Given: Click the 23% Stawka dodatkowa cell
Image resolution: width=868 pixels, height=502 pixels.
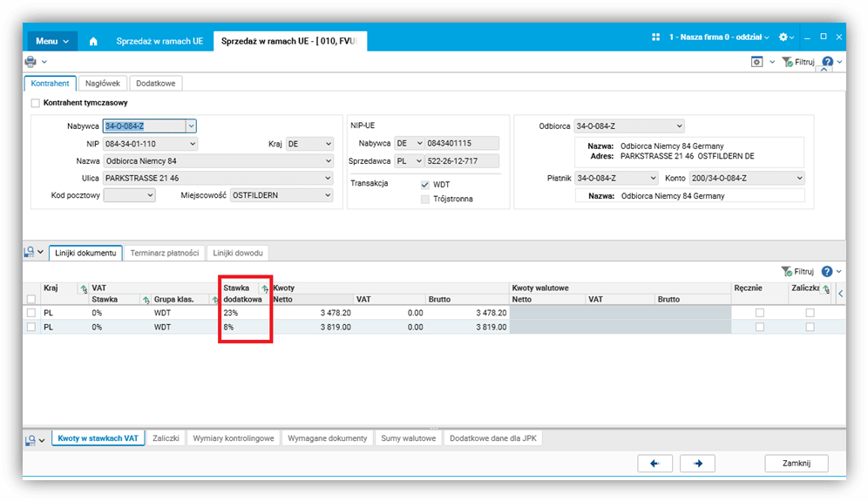Looking at the screenshot, I should coord(244,313).
